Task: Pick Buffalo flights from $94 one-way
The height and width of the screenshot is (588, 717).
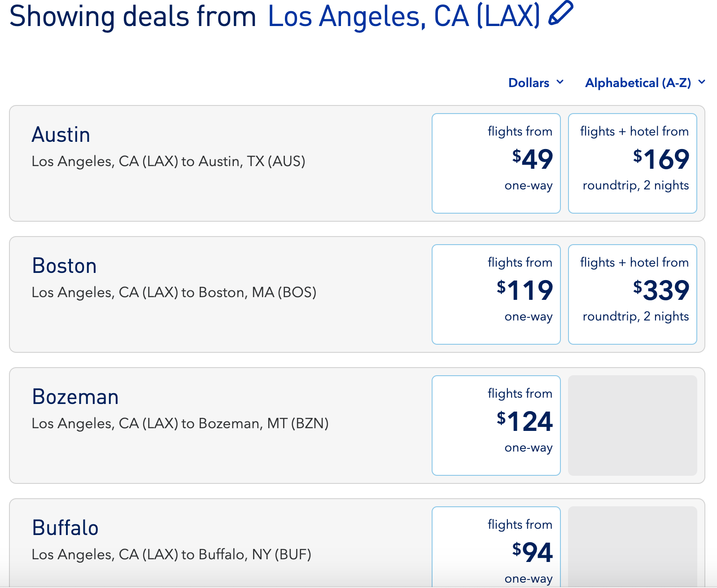Action: pos(496,547)
